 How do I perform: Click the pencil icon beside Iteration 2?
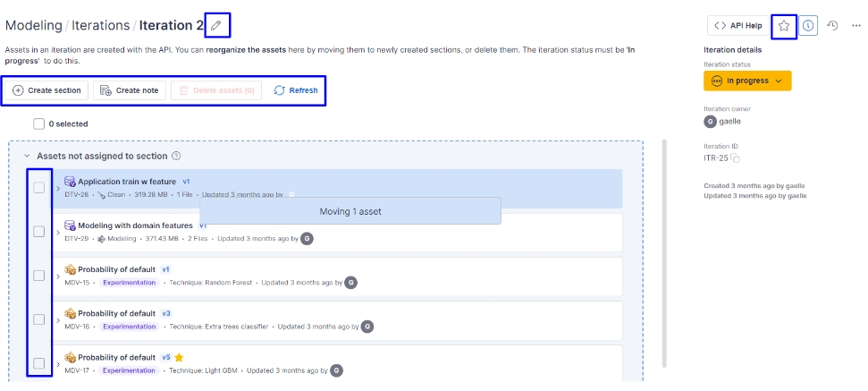pos(216,25)
